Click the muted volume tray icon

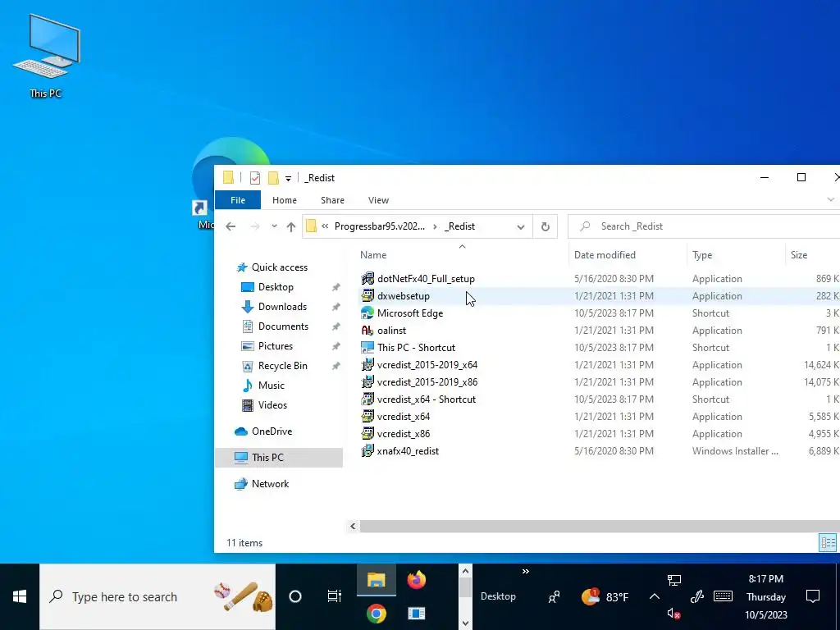tap(674, 614)
